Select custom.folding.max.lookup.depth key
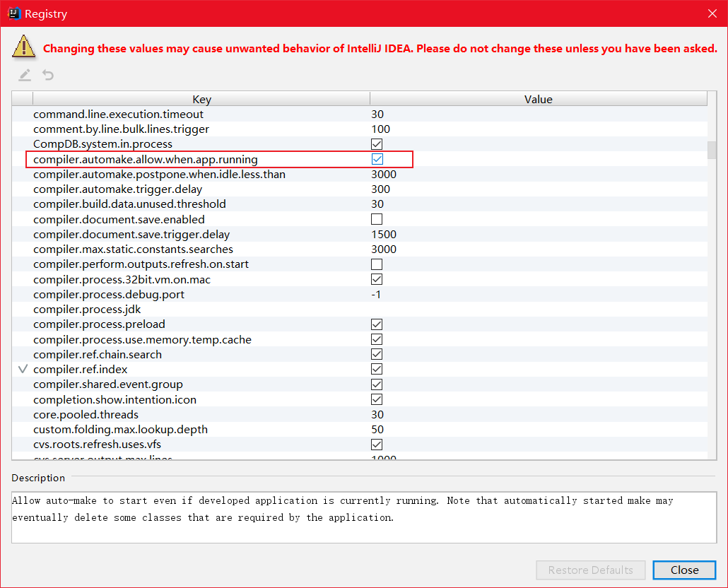Viewport: 728px width, 588px height. point(120,429)
